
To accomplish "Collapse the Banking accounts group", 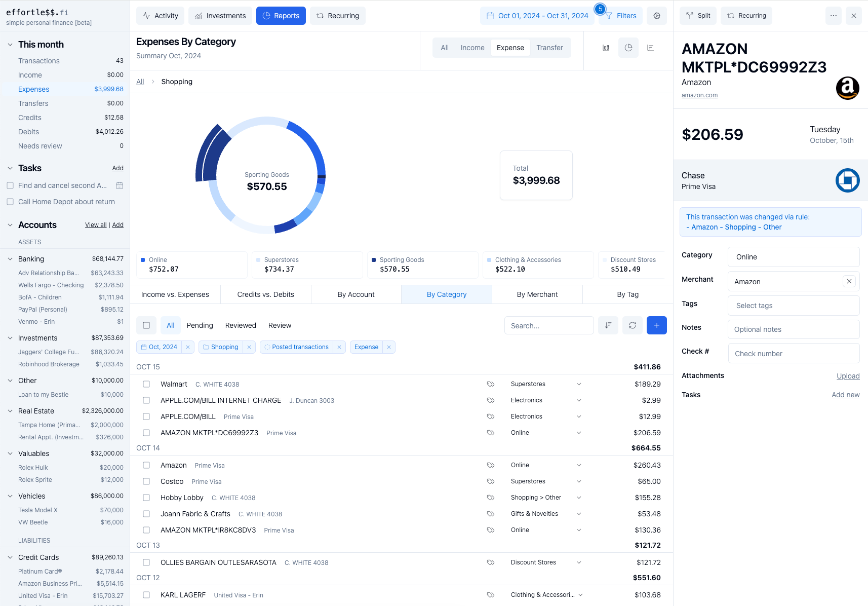I will click(x=10, y=259).
